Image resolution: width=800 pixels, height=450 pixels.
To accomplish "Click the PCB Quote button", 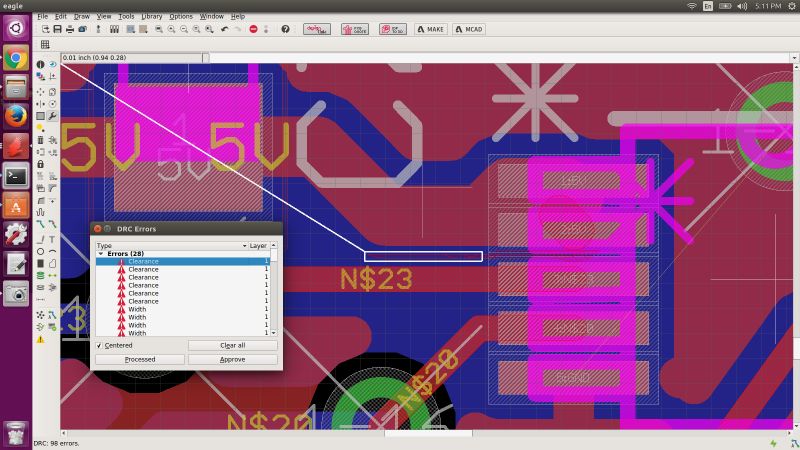I will click(x=355, y=29).
